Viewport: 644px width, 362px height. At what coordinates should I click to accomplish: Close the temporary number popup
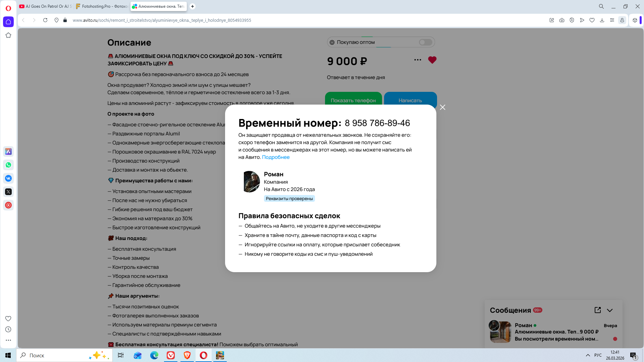(x=442, y=107)
